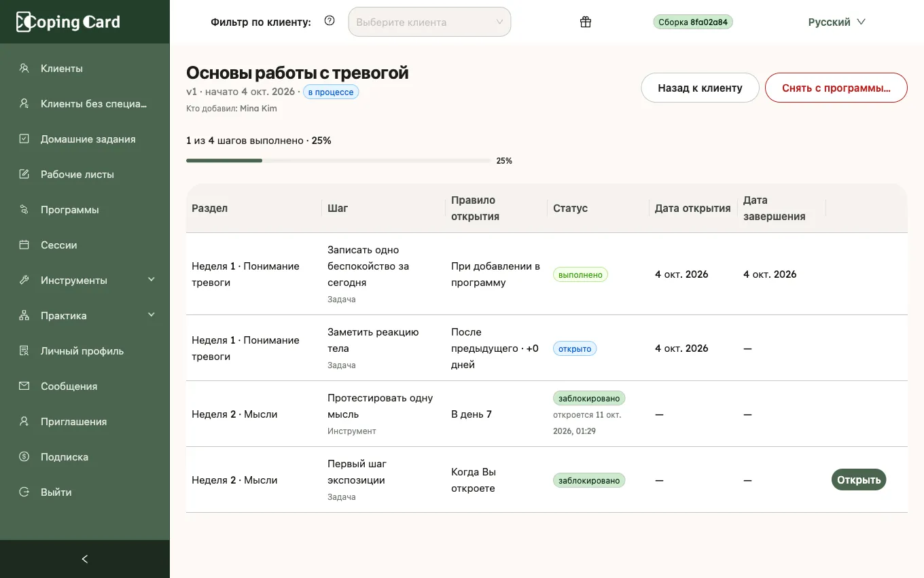Viewport: 924px width, 578px height.
Task: Go to Клиенты menu item
Action: pos(85,68)
